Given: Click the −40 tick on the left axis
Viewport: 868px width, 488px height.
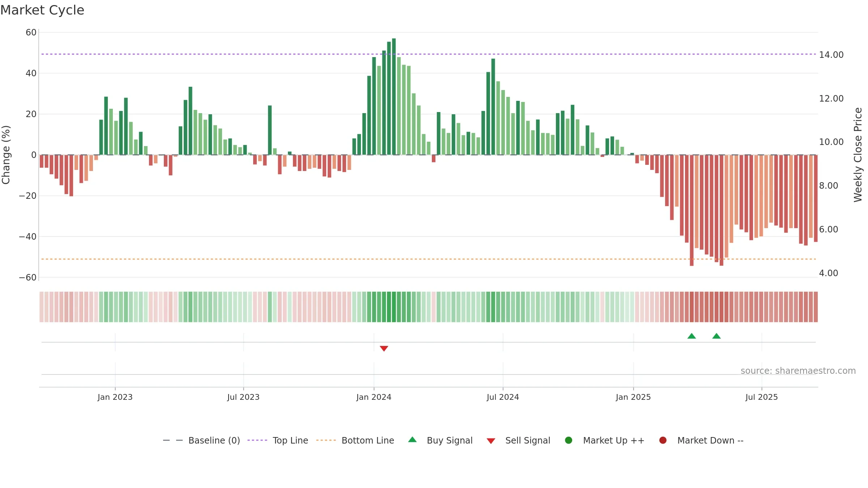Looking at the screenshot, I should click(x=28, y=237).
